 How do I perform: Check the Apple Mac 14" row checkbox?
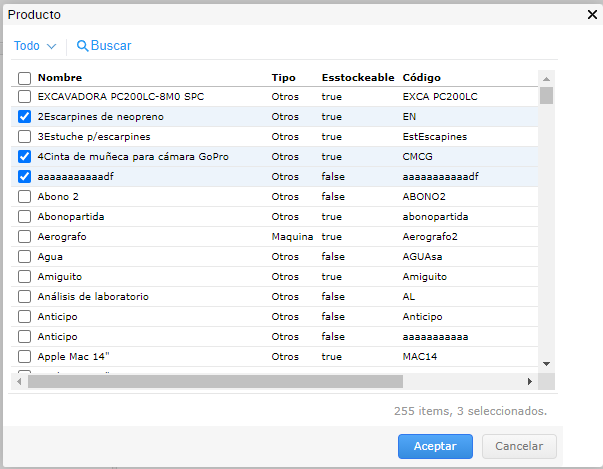coord(24,356)
